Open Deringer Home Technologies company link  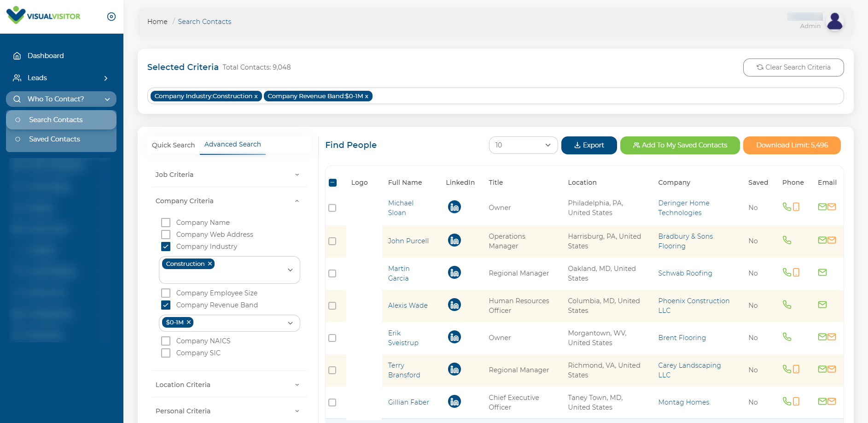tap(683, 208)
